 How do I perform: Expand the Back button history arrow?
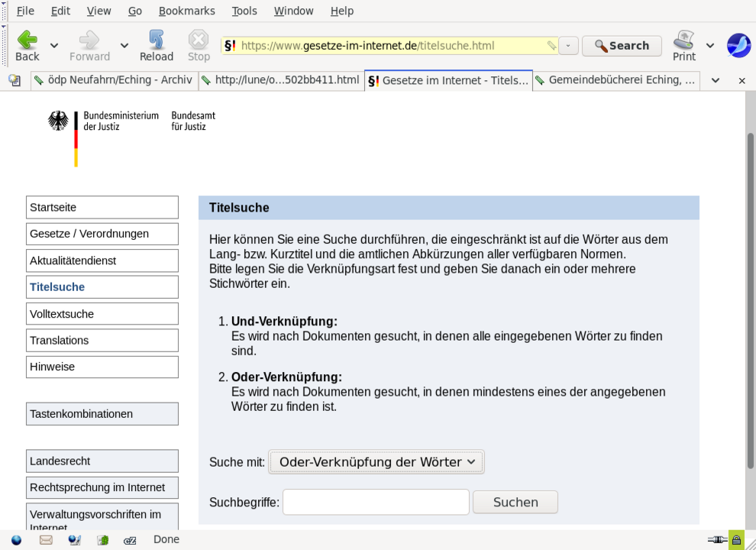pos(54,46)
